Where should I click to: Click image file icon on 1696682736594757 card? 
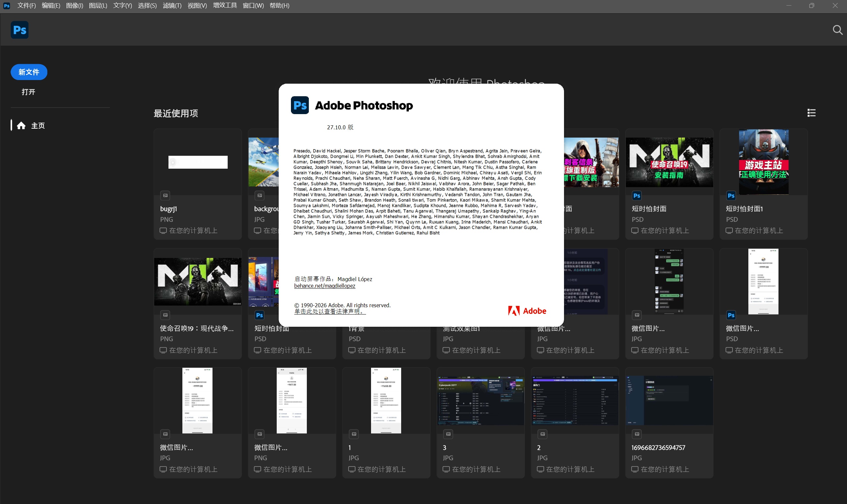coord(636,434)
